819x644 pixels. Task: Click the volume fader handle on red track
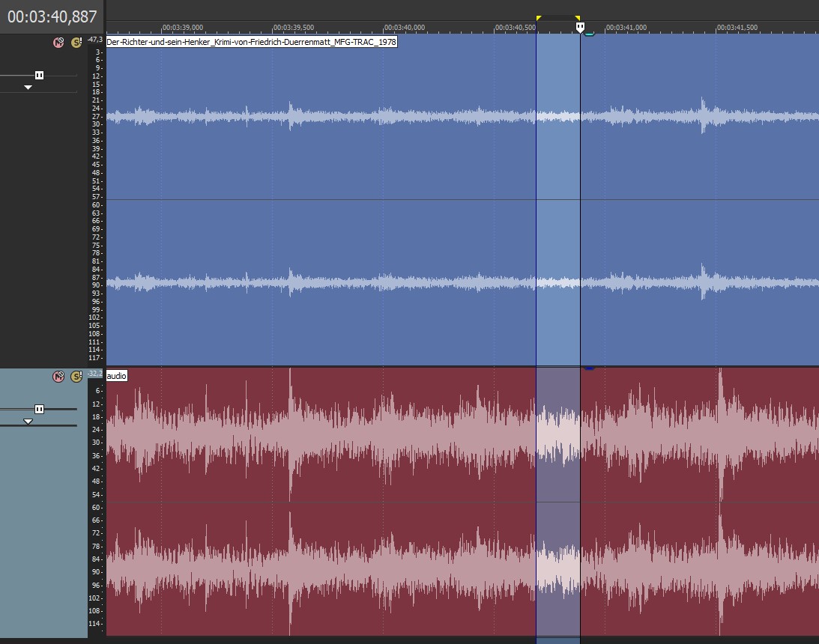pyautogui.click(x=39, y=409)
